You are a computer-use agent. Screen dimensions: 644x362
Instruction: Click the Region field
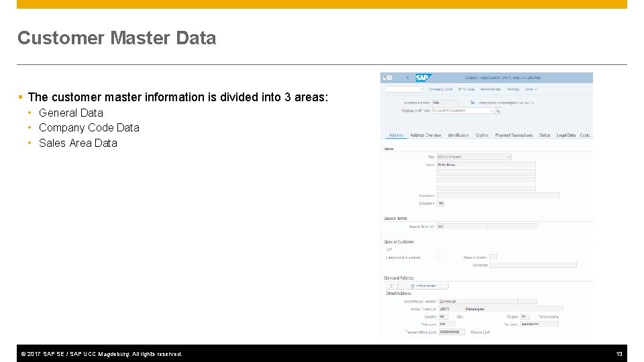[525, 317]
